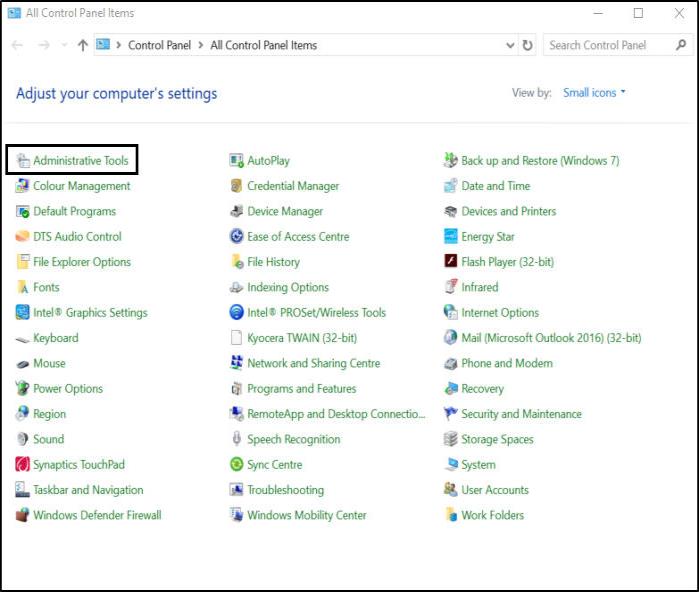Viewport: 699px width, 592px height.
Task: Expand the address bar history dropdown arrow
Action: pyautogui.click(x=510, y=46)
